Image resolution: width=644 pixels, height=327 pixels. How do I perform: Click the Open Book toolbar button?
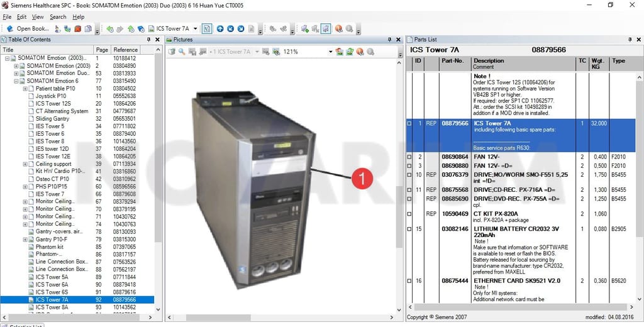(28, 29)
